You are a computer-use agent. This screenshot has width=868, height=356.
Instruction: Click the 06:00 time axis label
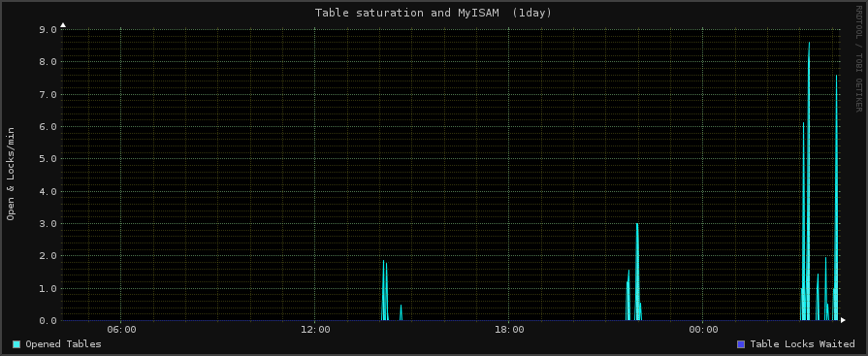click(121, 330)
